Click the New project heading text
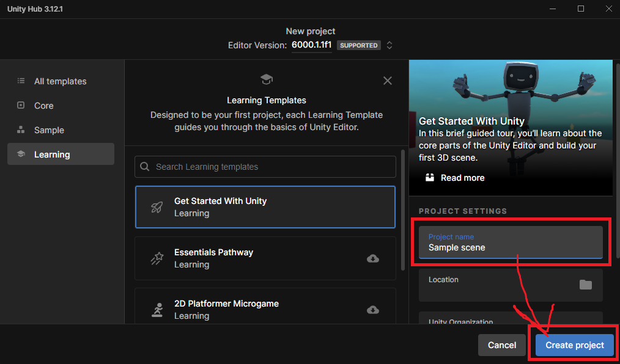Image resolution: width=620 pixels, height=364 pixels. [311, 31]
